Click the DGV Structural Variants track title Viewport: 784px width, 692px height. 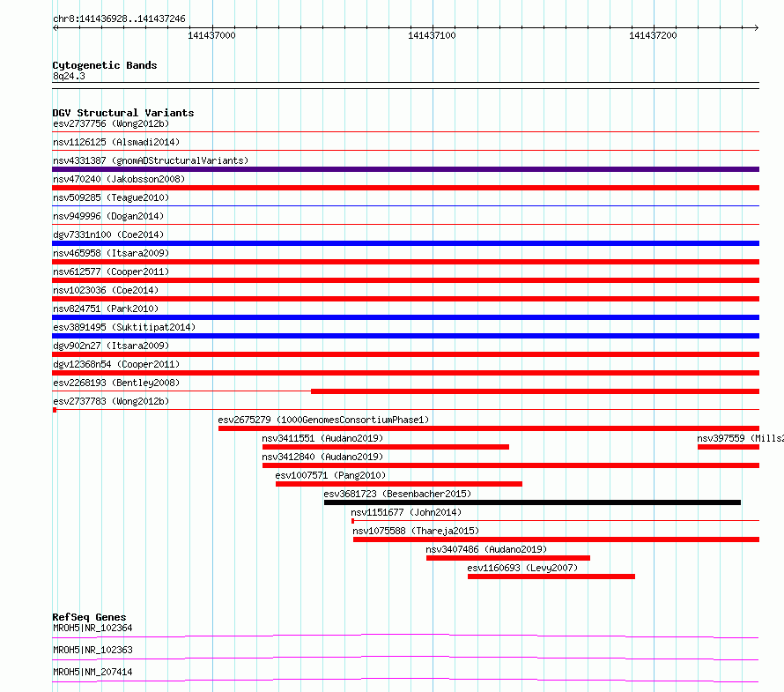[x=123, y=113]
